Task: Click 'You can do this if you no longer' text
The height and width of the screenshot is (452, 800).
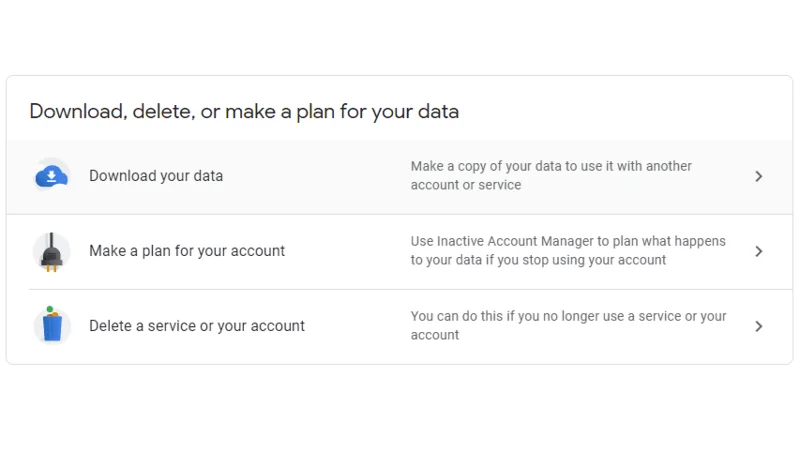Action: (x=568, y=325)
